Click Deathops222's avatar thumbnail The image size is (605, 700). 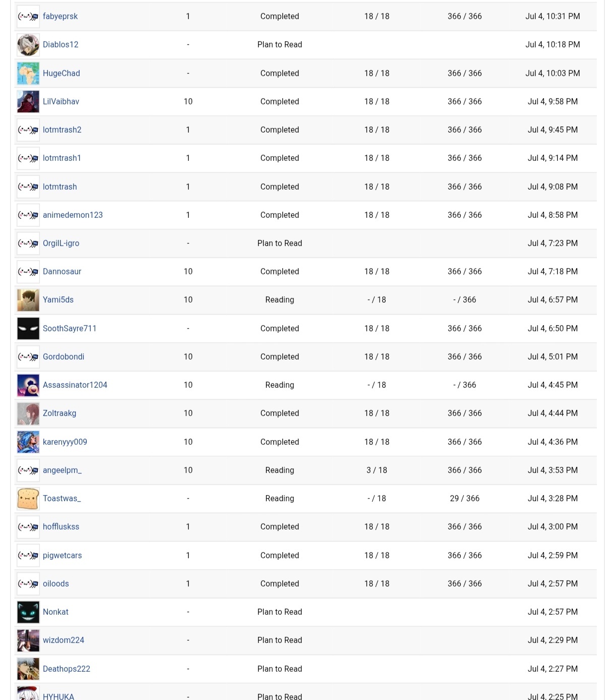click(x=28, y=669)
